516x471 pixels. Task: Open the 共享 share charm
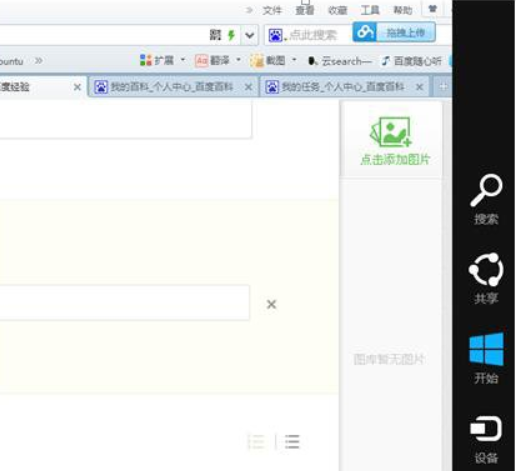486,278
